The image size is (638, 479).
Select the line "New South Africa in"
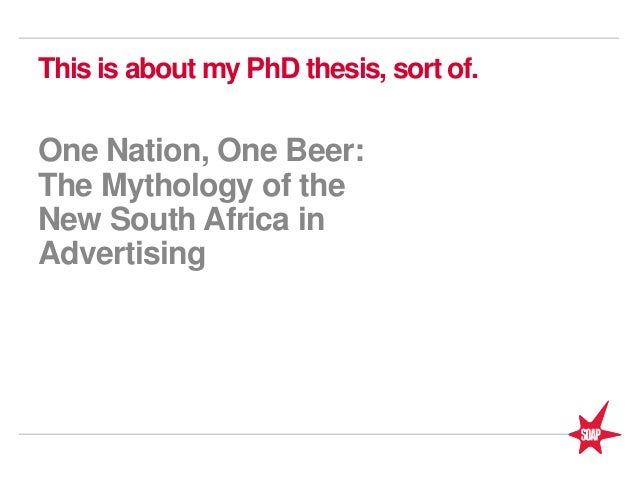click(181, 220)
